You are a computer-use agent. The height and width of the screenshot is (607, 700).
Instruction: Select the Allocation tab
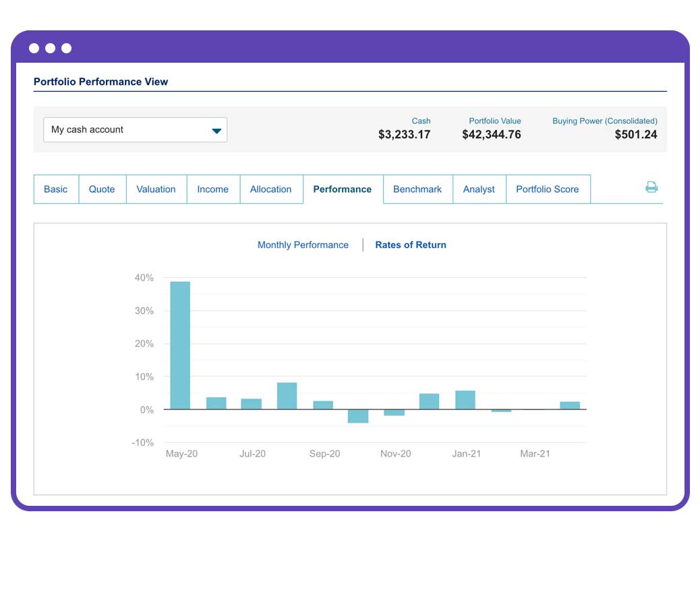(x=271, y=190)
